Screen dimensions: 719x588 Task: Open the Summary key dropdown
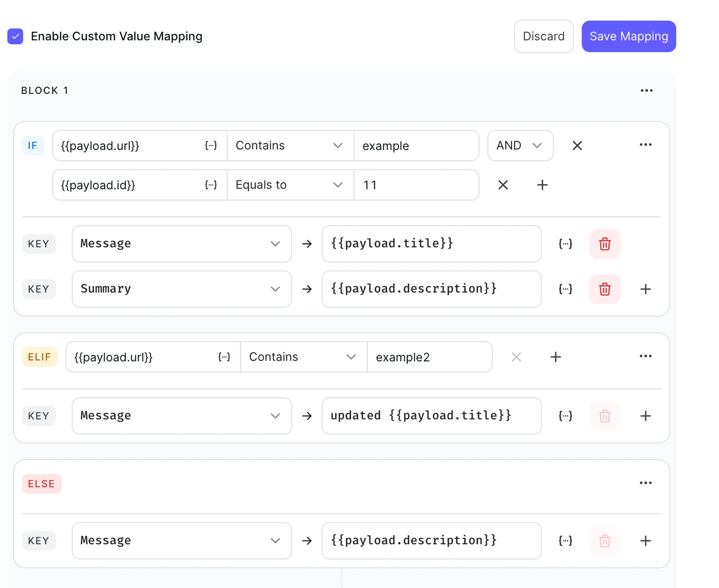(182, 289)
